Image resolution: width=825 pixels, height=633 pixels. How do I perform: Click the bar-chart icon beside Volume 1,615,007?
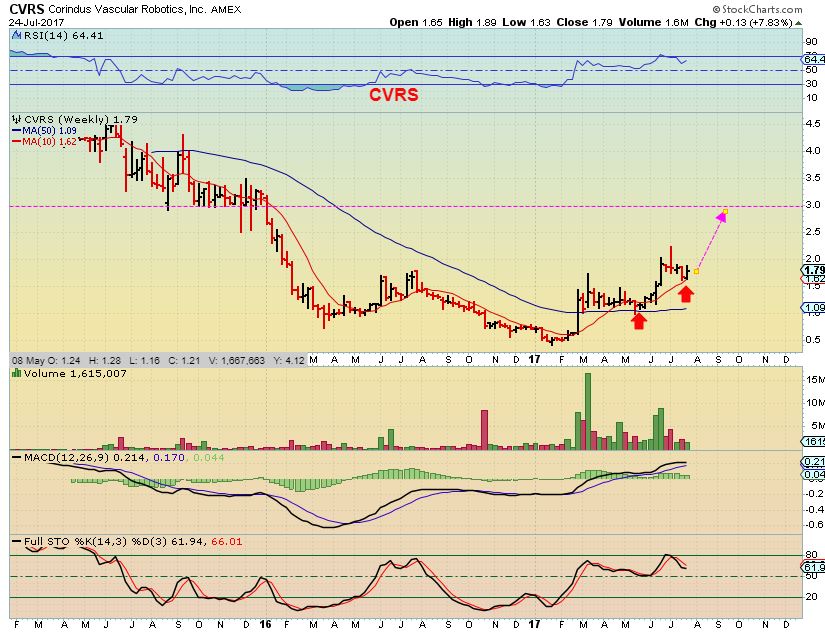pos(16,373)
